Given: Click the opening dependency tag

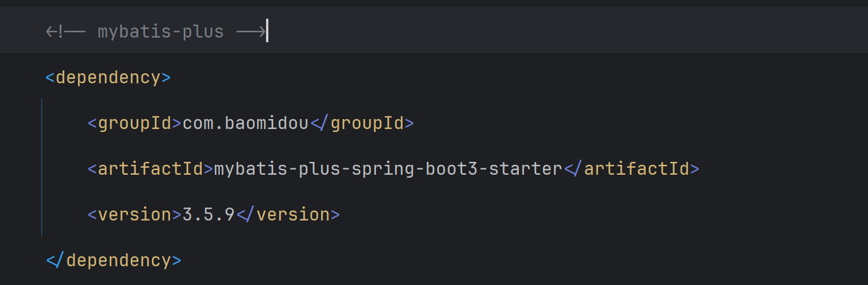Looking at the screenshot, I should [x=108, y=77].
